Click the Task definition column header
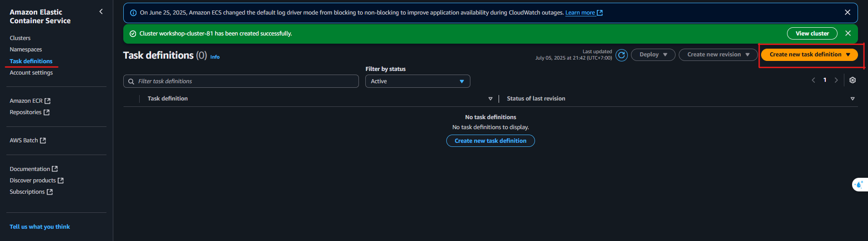 click(x=167, y=99)
